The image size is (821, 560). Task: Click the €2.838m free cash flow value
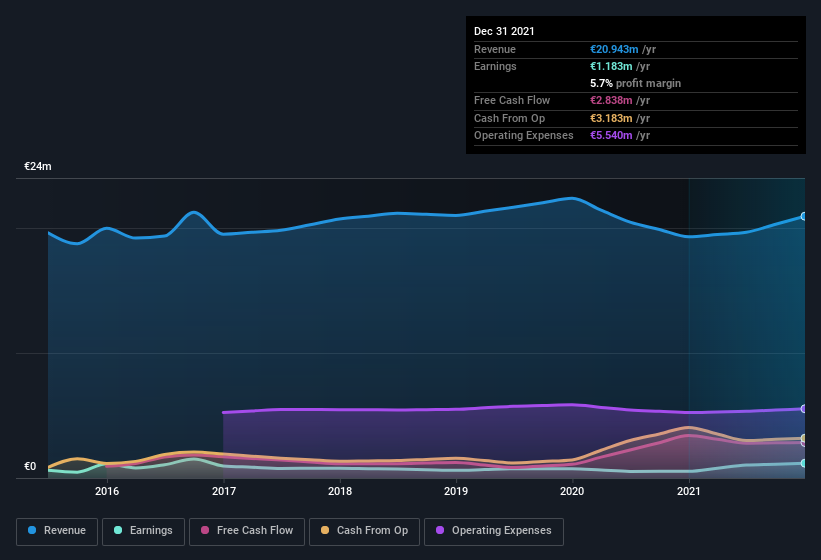[611, 100]
